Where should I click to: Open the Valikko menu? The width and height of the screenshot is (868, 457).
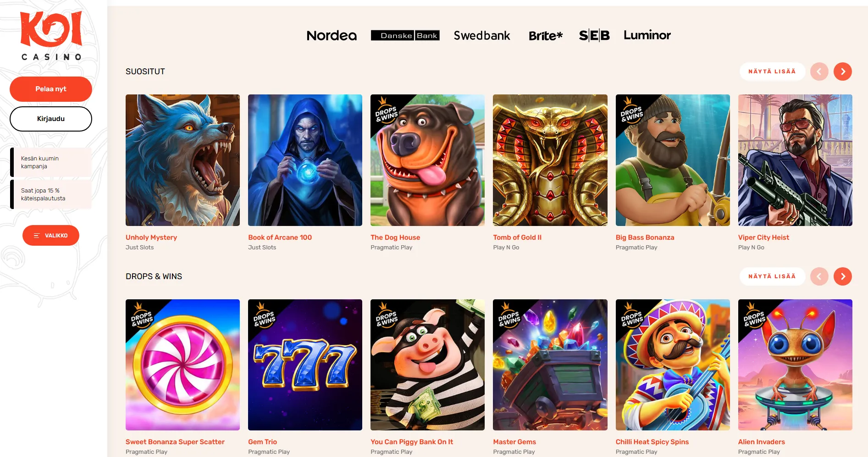51,235
